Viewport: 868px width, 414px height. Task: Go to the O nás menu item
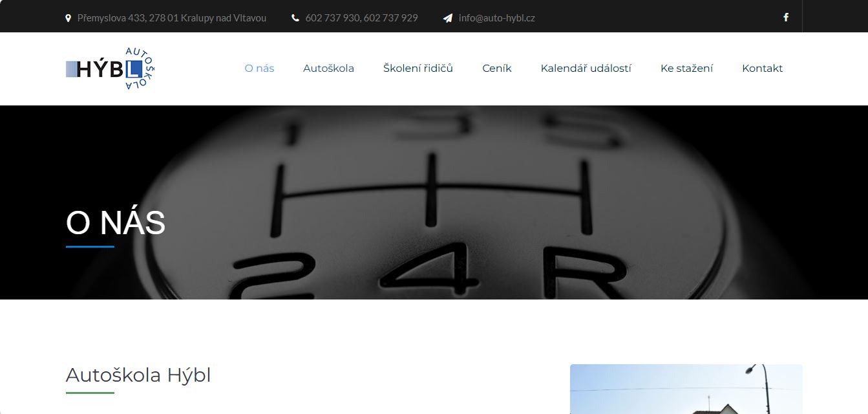click(x=259, y=69)
